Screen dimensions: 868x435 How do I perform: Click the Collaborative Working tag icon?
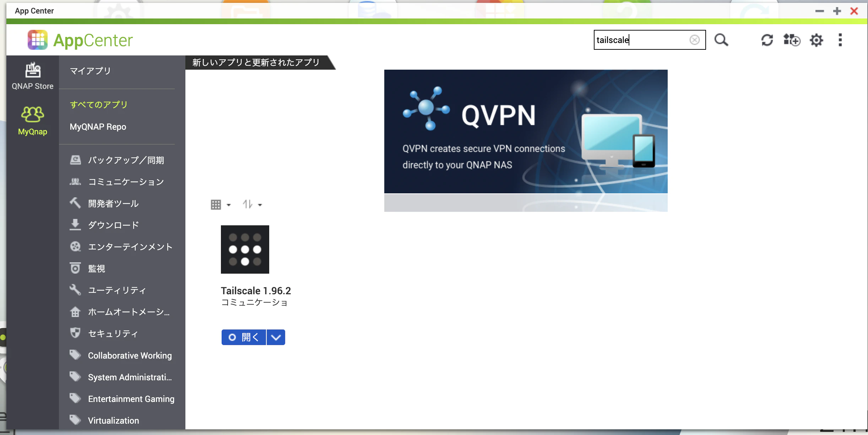(75, 355)
